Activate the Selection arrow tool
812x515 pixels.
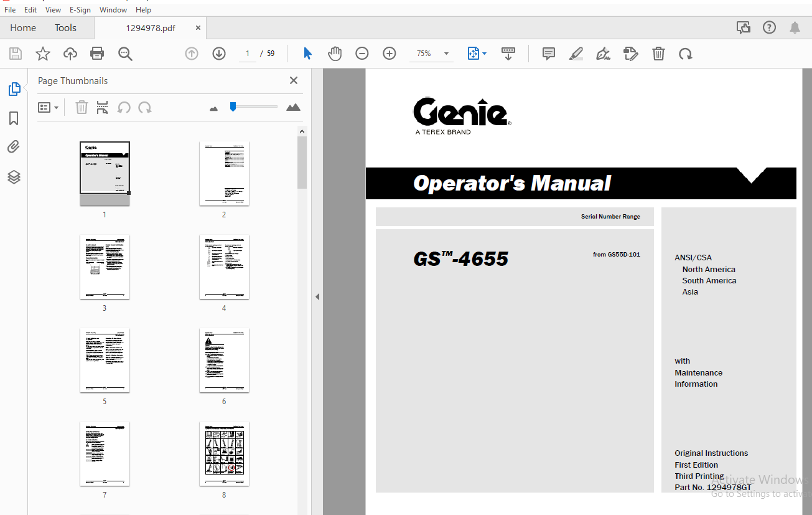[307, 54]
